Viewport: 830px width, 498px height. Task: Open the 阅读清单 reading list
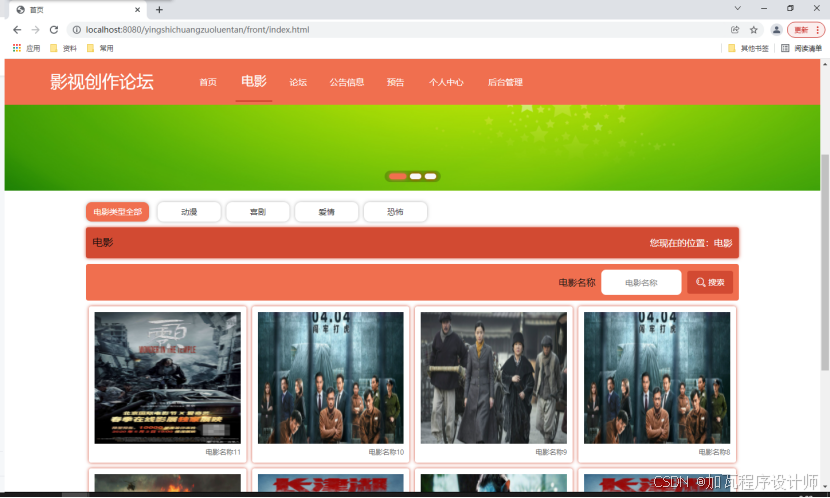point(801,48)
